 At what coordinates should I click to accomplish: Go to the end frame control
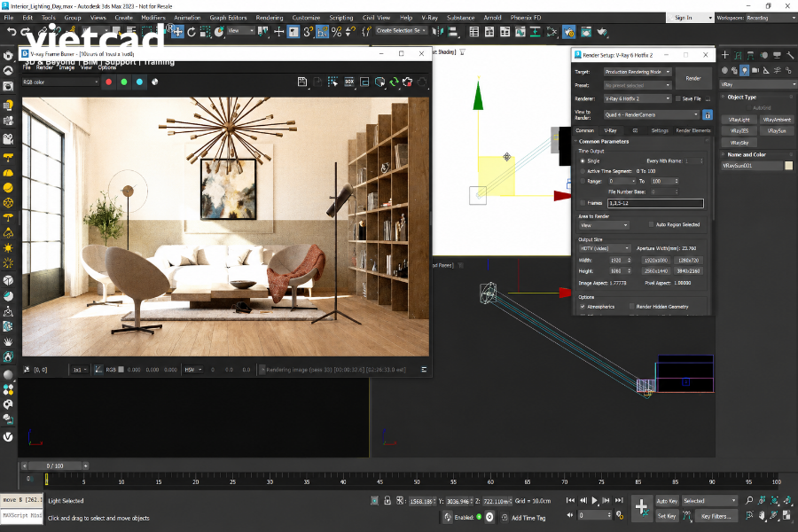coord(619,501)
